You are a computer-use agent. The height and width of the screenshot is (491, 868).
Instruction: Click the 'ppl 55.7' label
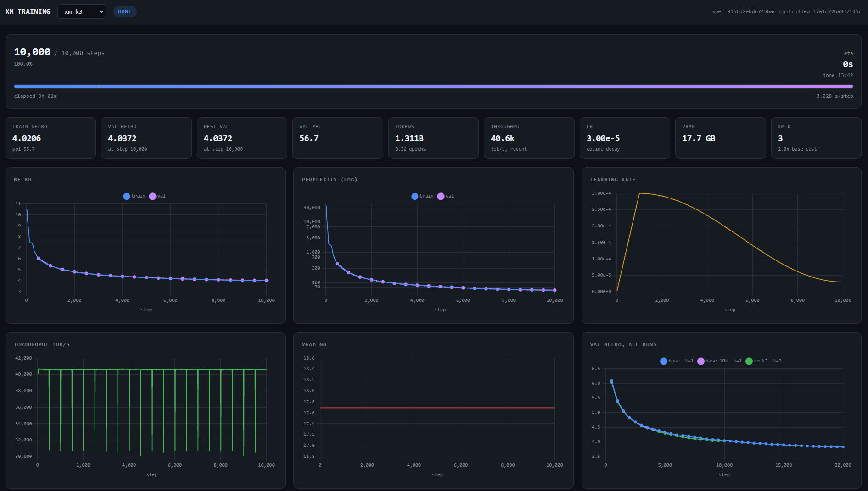23,149
